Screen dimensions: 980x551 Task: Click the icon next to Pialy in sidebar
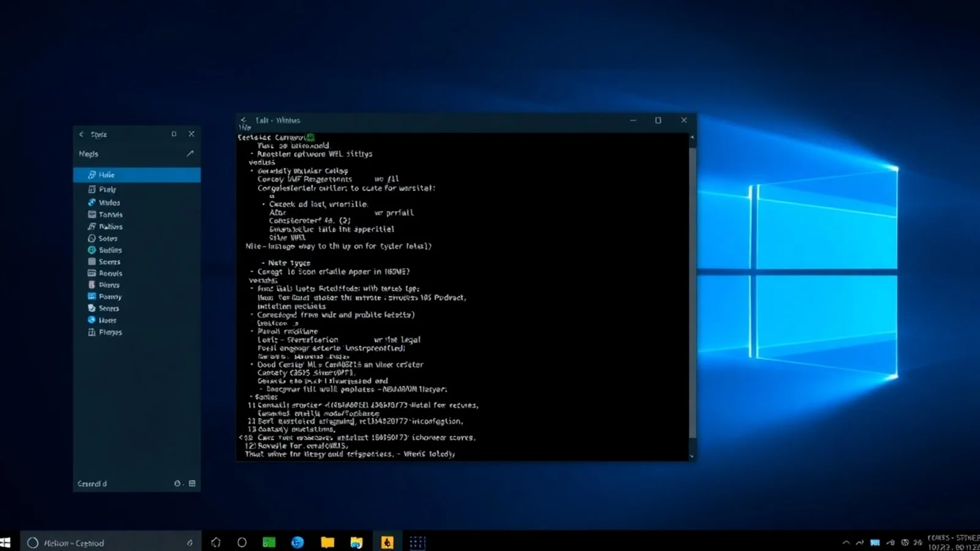(92, 189)
